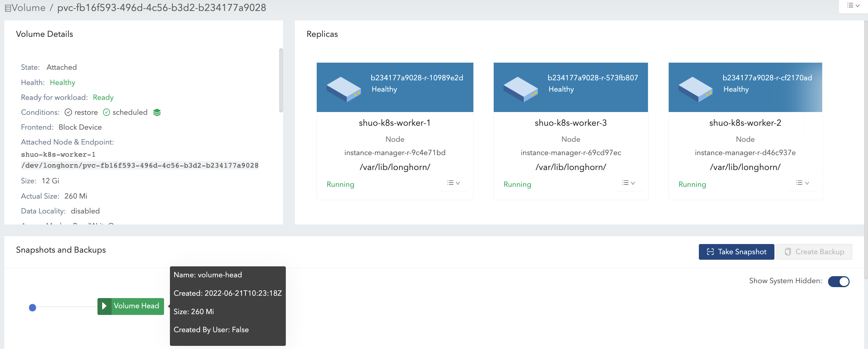Open actions menu for shuo-k8s-worker-2 replica

802,183
